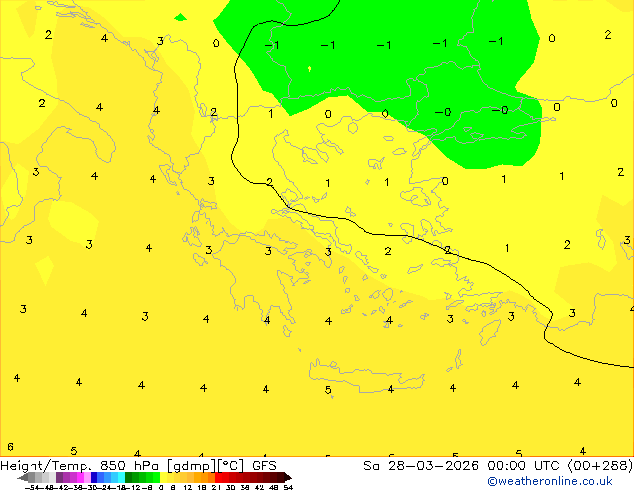This screenshot has height=490, width=634.
Task: Click the small isolated green patch on map
Action: point(180,17)
